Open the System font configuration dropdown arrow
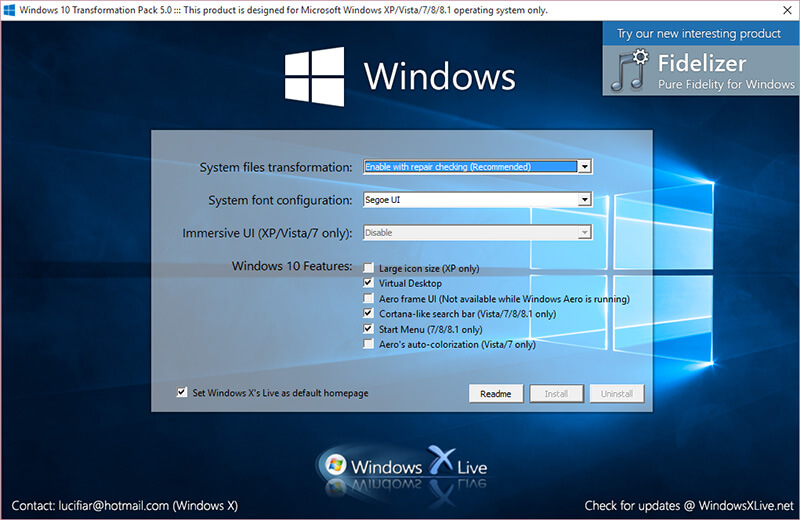The height and width of the screenshot is (520, 800). click(x=585, y=200)
